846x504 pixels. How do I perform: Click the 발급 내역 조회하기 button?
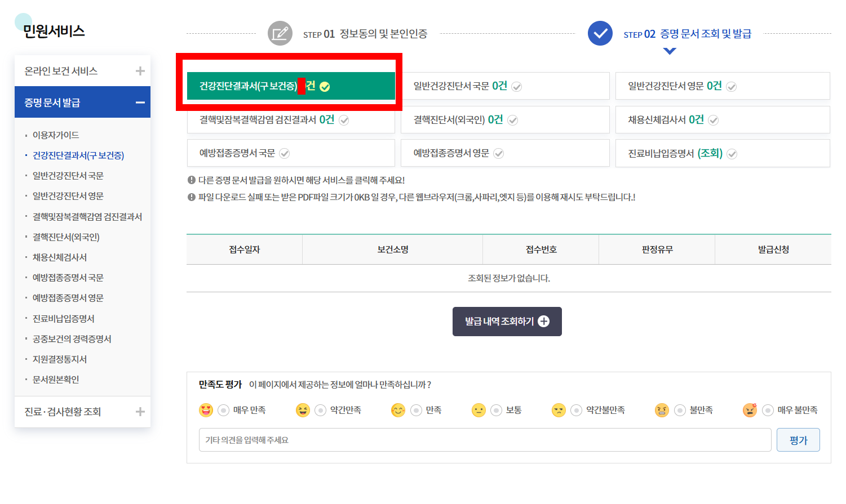click(507, 321)
